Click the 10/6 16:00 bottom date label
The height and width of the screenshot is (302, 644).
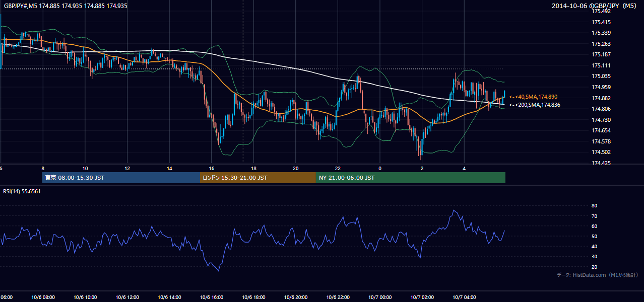pyautogui.click(x=212, y=297)
